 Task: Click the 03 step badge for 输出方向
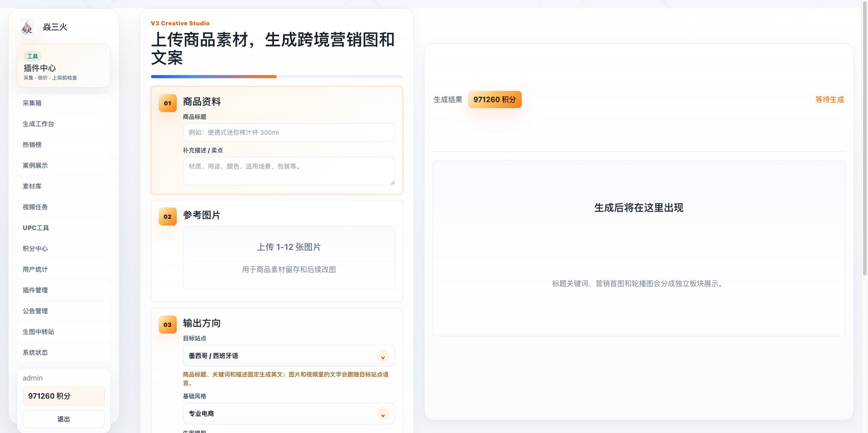tap(168, 325)
